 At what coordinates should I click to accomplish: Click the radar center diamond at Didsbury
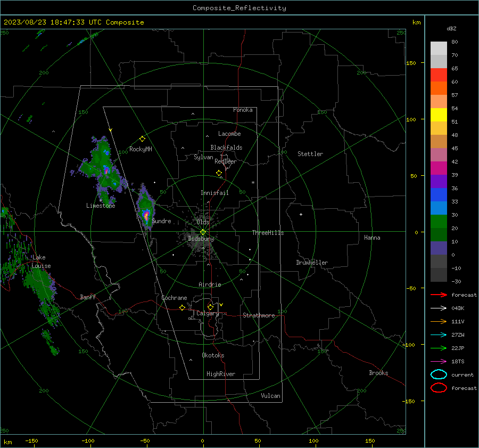pyautogui.click(x=203, y=232)
